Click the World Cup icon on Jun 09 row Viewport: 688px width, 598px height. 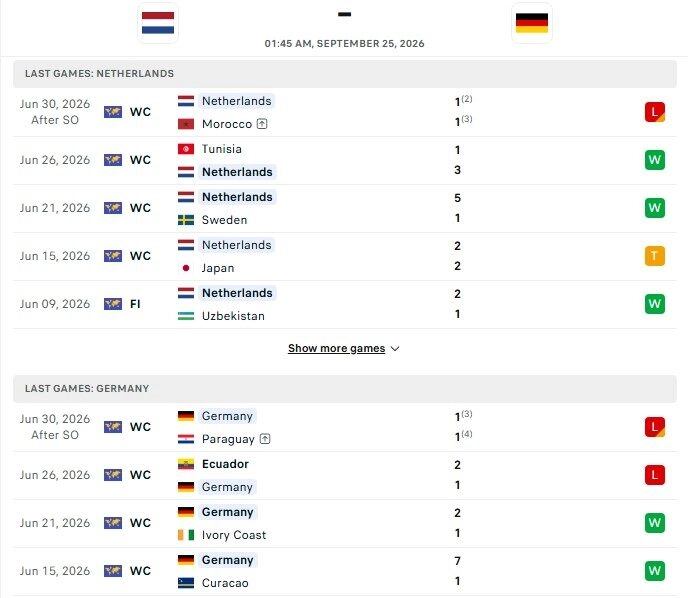coord(113,304)
